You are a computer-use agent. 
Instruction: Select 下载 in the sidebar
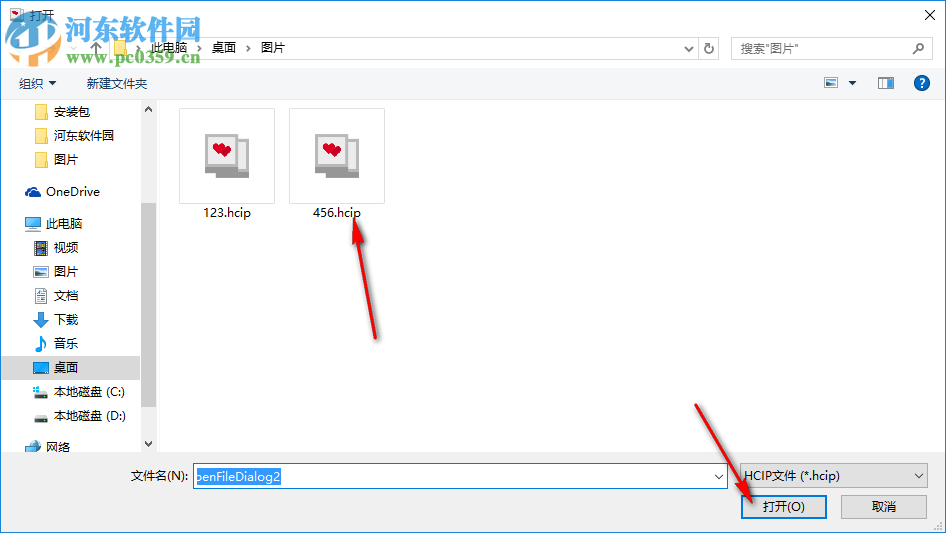[x=65, y=319]
